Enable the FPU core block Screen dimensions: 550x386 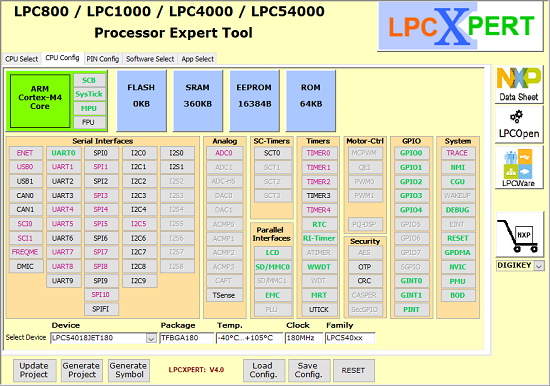[x=89, y=122]
